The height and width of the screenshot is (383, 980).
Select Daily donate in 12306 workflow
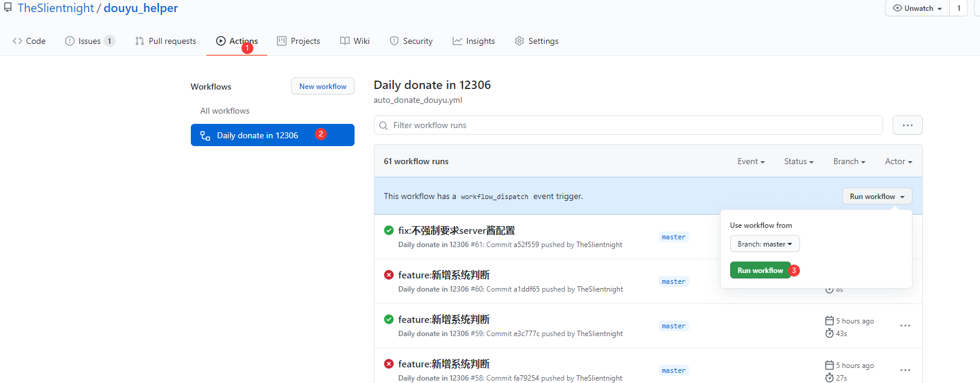273,135
